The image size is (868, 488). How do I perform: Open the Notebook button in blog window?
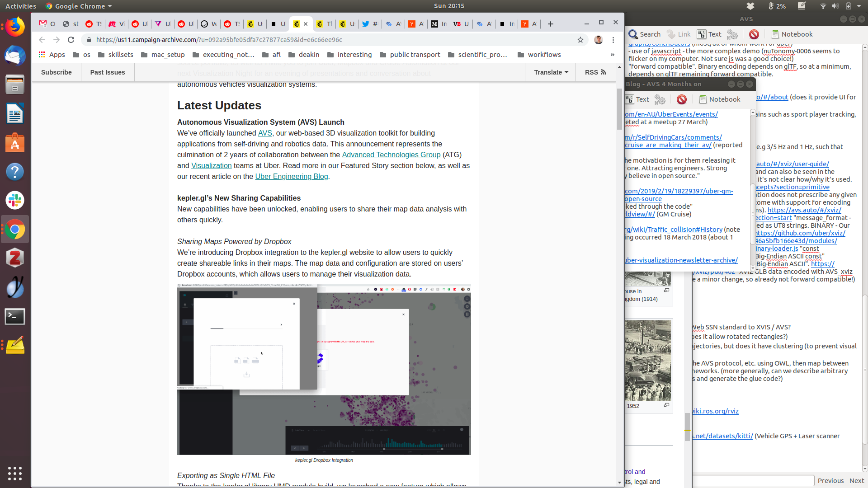[x=720, y=99]
